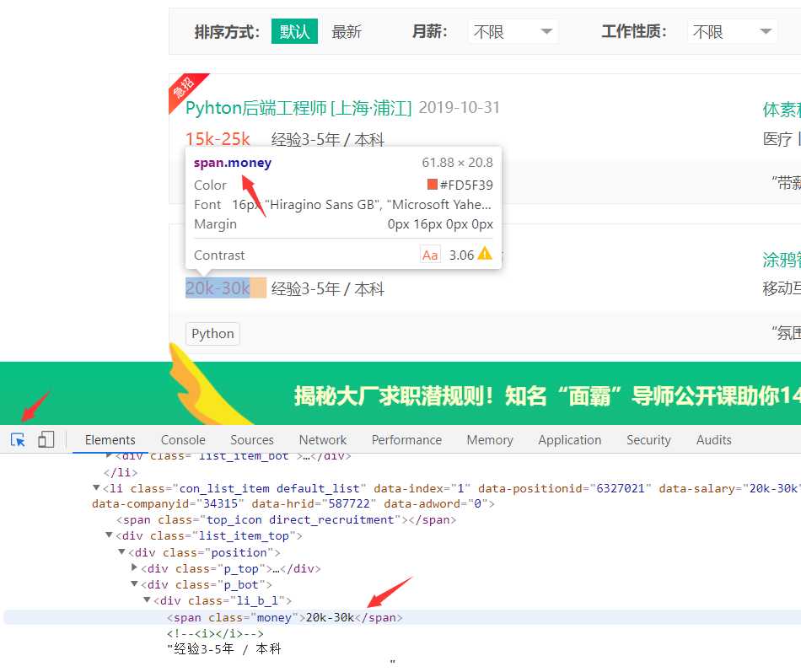
Task: Select the 默认 sort option
Action: coord(294,31)
